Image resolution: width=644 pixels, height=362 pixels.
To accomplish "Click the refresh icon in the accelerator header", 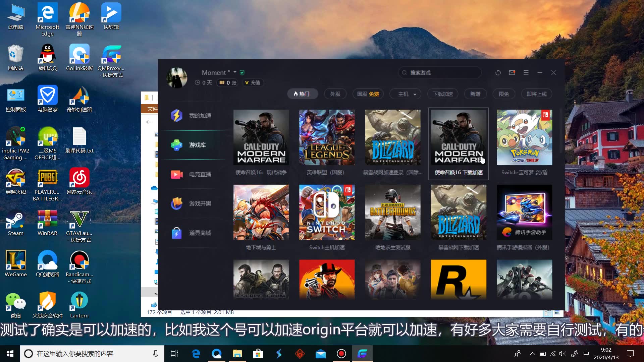I will click(498, 73).
